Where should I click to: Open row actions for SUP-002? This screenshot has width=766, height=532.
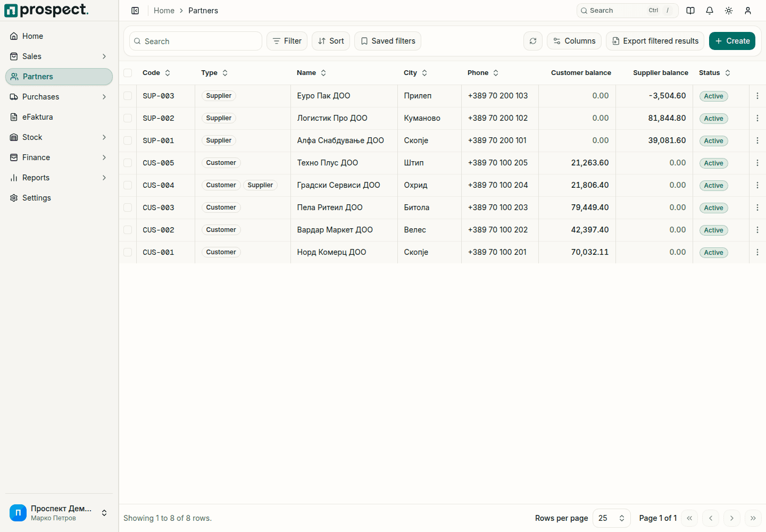click(x=757, y=118)
